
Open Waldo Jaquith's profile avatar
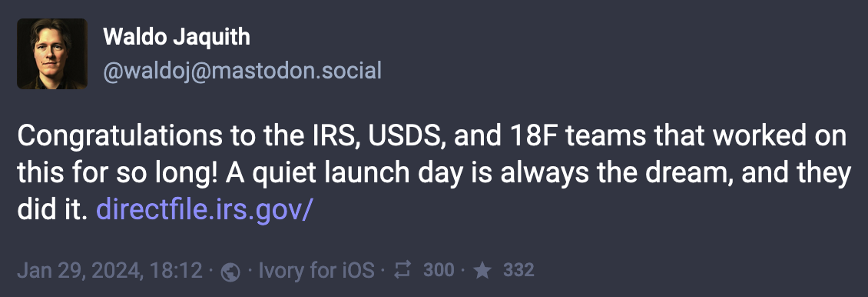tap(52, 54)
